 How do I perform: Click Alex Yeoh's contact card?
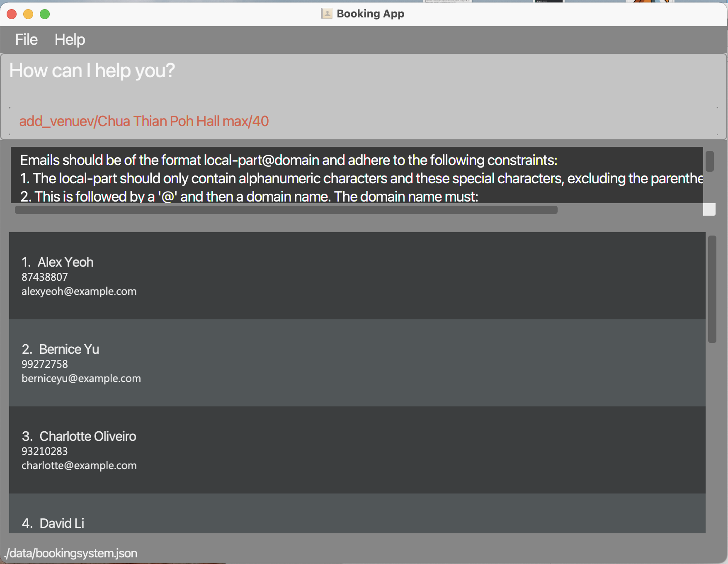pyautogui.click(x=166, y=276)
